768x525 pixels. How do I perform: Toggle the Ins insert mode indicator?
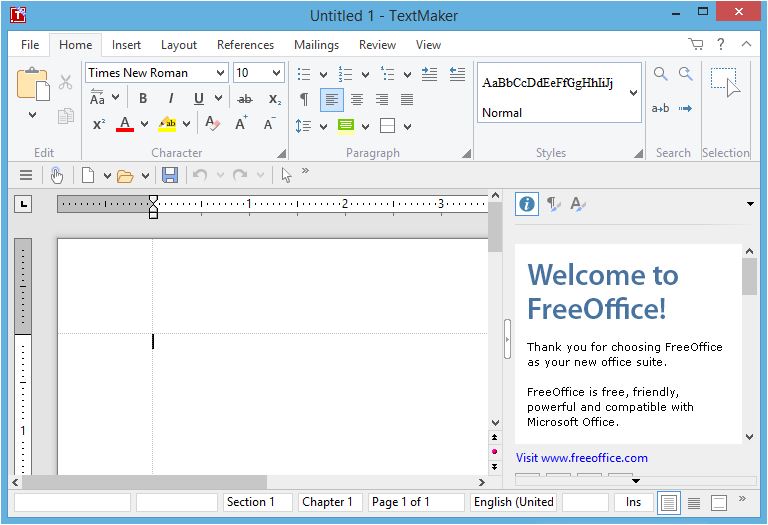click(633, 502)
